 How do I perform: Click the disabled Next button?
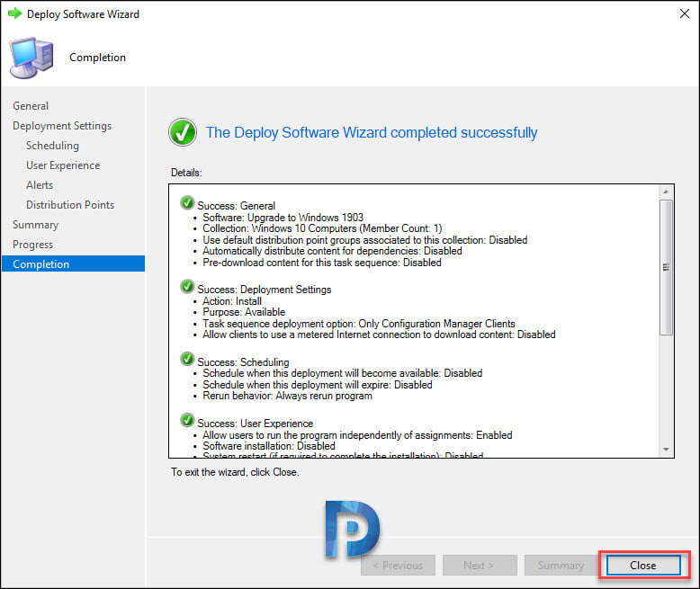(x=480, y=566)
